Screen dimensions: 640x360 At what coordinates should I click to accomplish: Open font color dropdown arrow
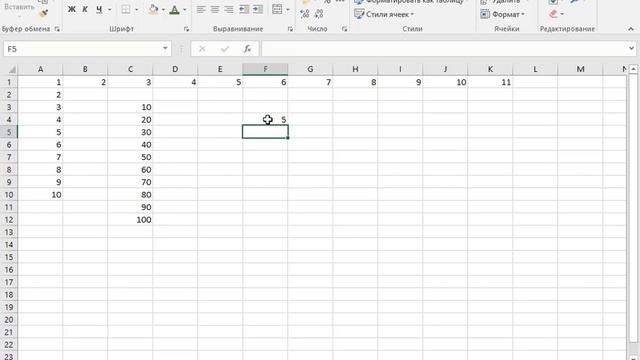pos(184,9)
